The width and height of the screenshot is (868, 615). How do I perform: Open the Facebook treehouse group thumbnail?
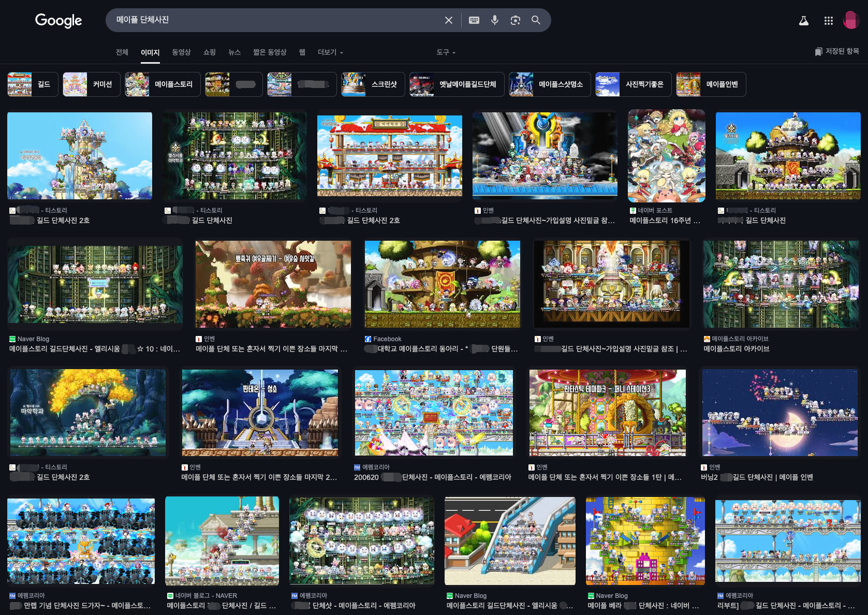point(442,284)
